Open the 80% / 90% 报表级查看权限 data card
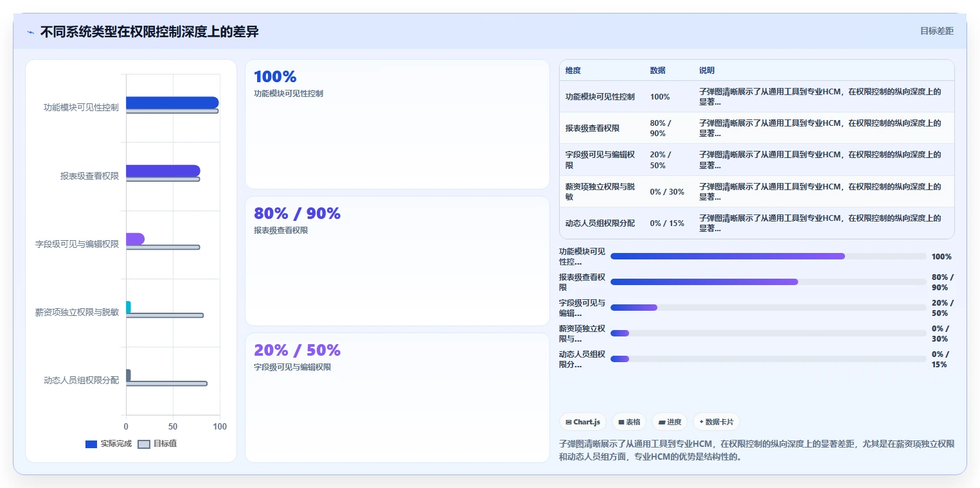980x488 pixels. tap(397, 261)
